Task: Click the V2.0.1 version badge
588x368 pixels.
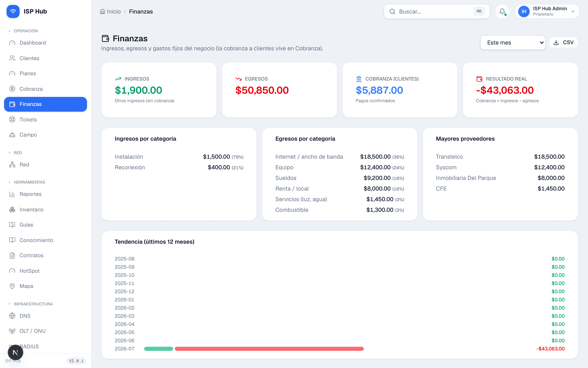Action: pyautogui.click(x=76, y=361)
